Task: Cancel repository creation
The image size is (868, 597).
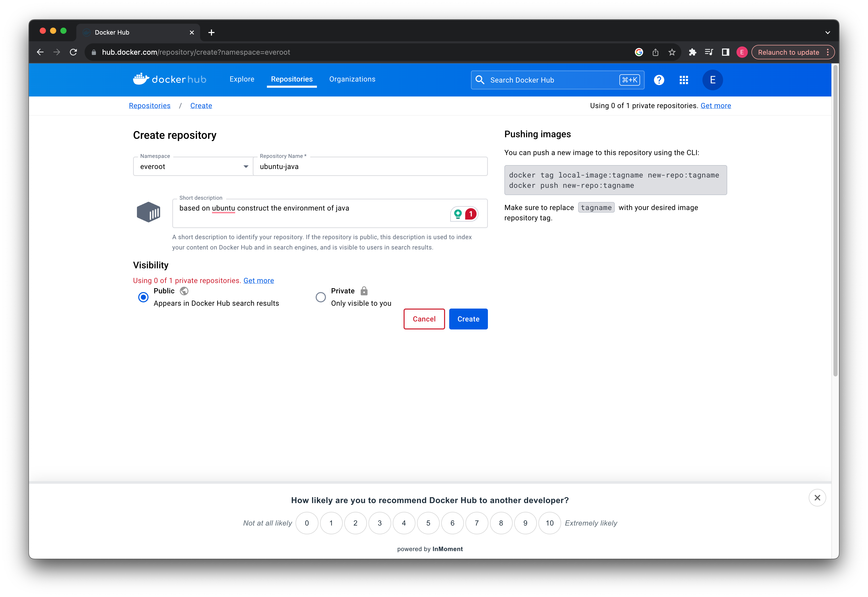Action: click(x=424, y=319)
